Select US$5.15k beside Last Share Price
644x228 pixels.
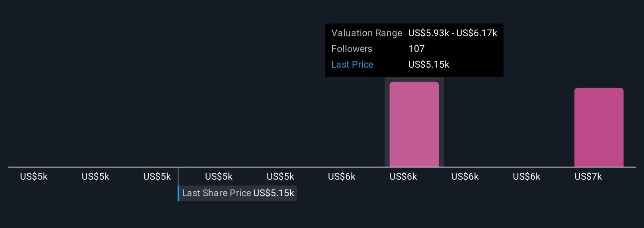pyautogui.click(x=274, y=193)
